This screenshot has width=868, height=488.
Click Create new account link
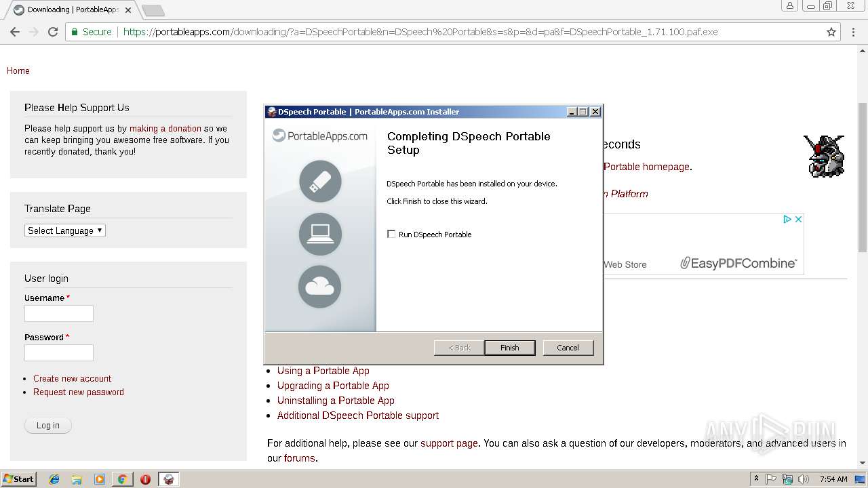click(72, 378)
